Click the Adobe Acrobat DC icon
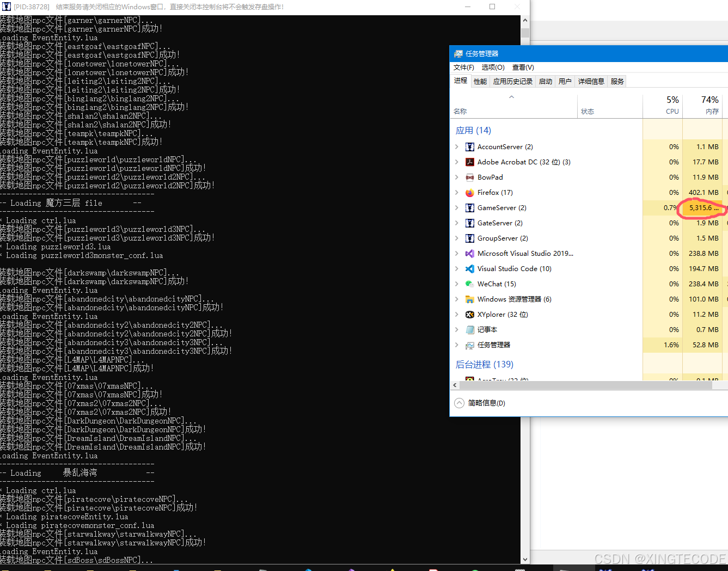The image size is (728, 571). [x=469, y=162]
